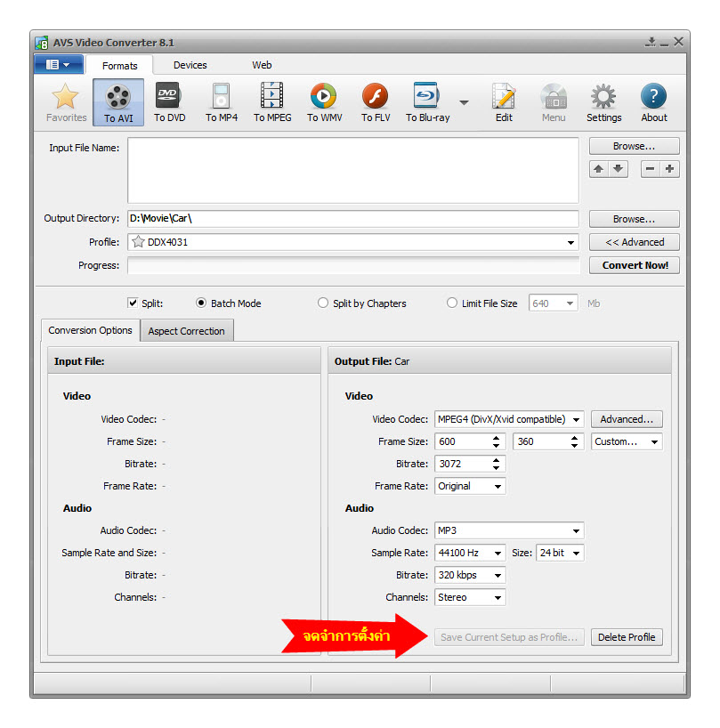Image resolution: width=720 pixels, height=728 pixels.
Task: Switch to the Formats tab
Action: pos(120,66)
